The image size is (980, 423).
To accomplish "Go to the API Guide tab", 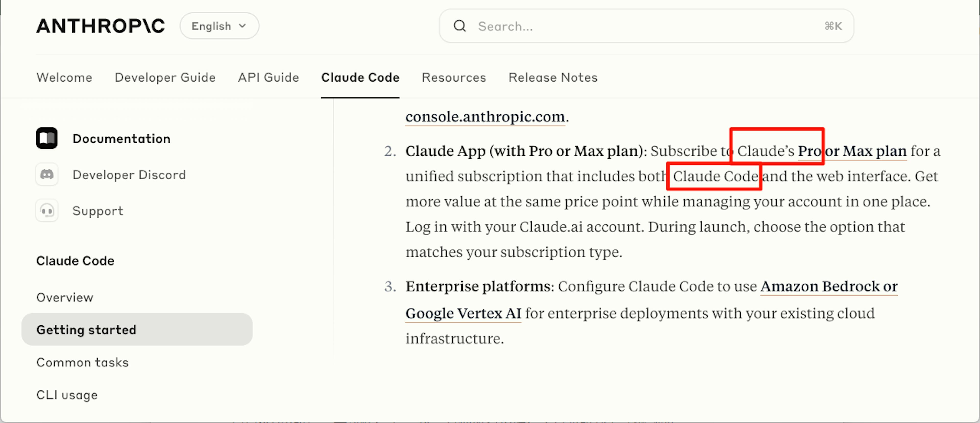I will [268, 78].
